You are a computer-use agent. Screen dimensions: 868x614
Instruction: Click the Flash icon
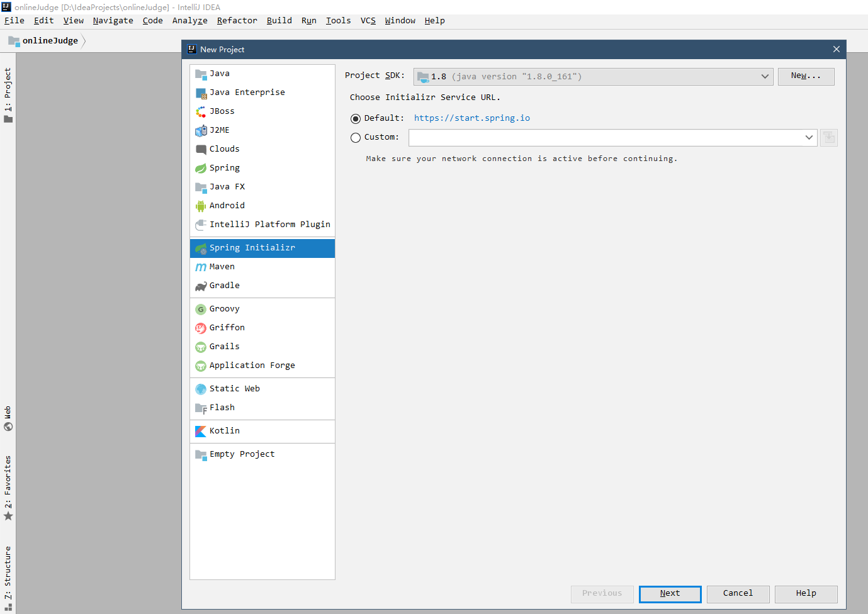coord(201,408)
